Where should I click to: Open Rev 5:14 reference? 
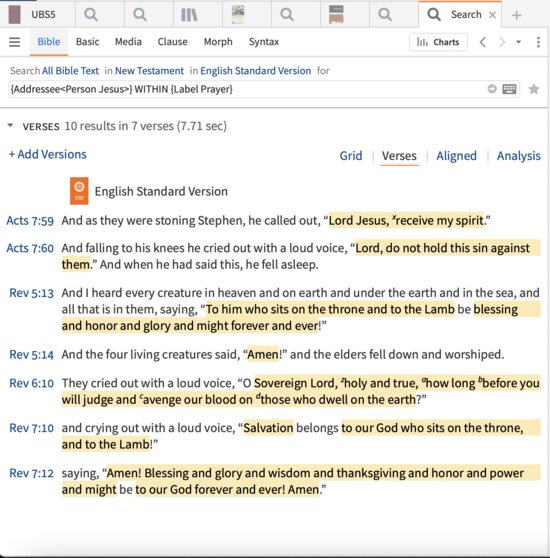coord(31,354)
